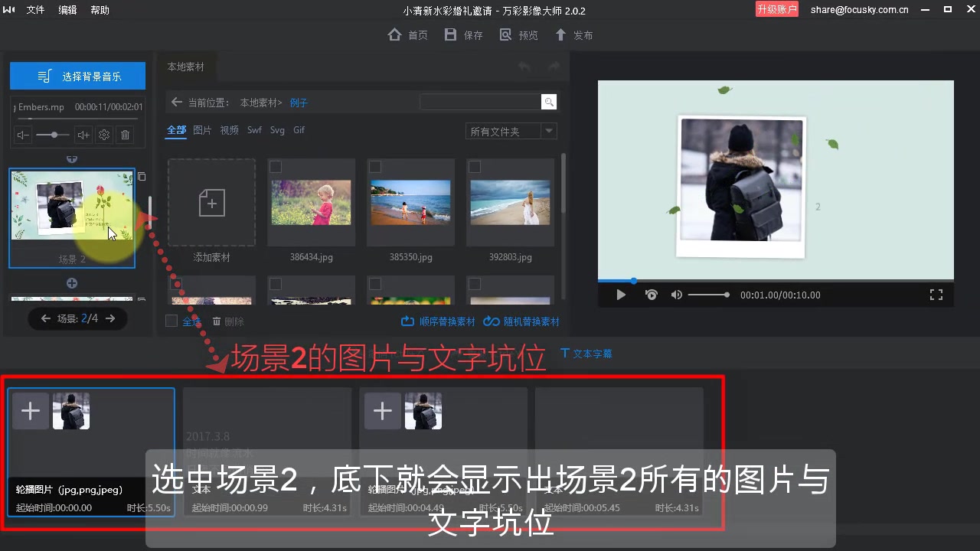Select the 本地素材 tab
The width and height of the screenshot is (980, 551).
(x=186, y=67)
